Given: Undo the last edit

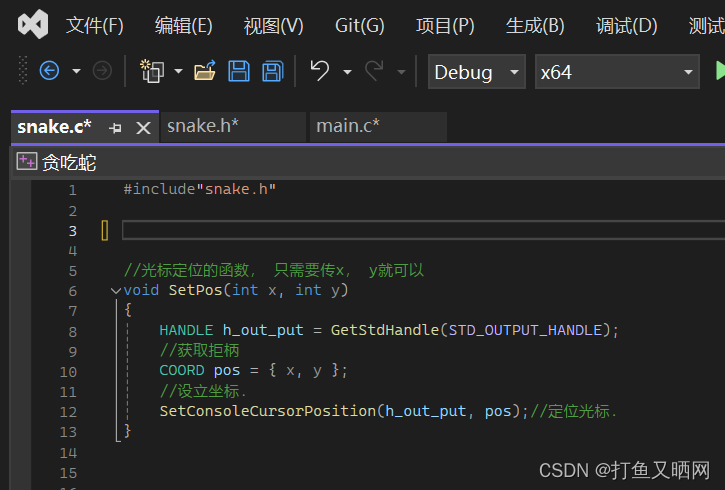Looking at the screenshot, I should pyautogui.click(x=319, y=71).
